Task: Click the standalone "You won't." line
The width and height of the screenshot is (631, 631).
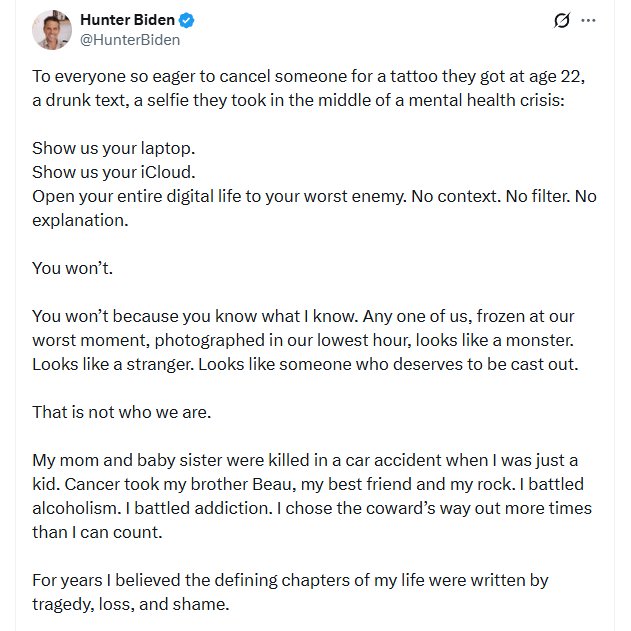Action: click(x=72, y=268)
